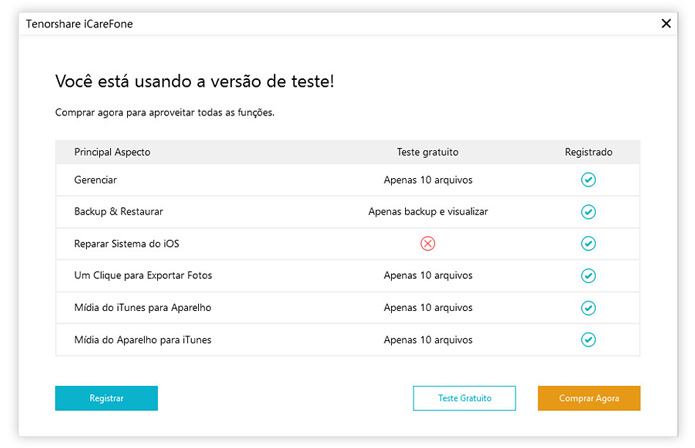Click Apenas 10 arquivos for iTunes para Aparelho

(x=428, y=308)
